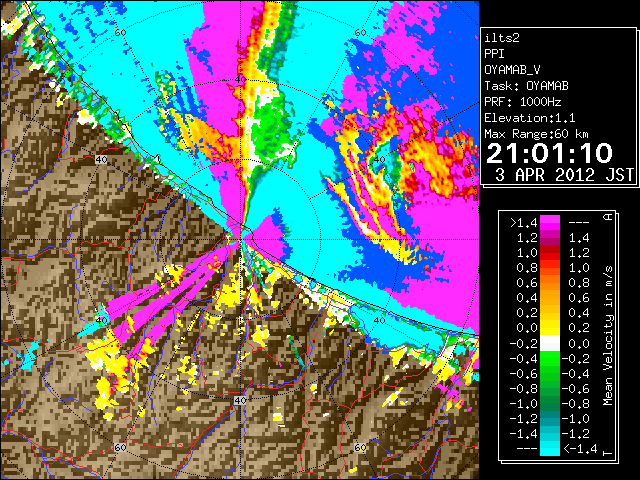Click the radar origin at ring center
Image resolution: width=640 pixels, height=480 pixels.
[x=240, y=240]
